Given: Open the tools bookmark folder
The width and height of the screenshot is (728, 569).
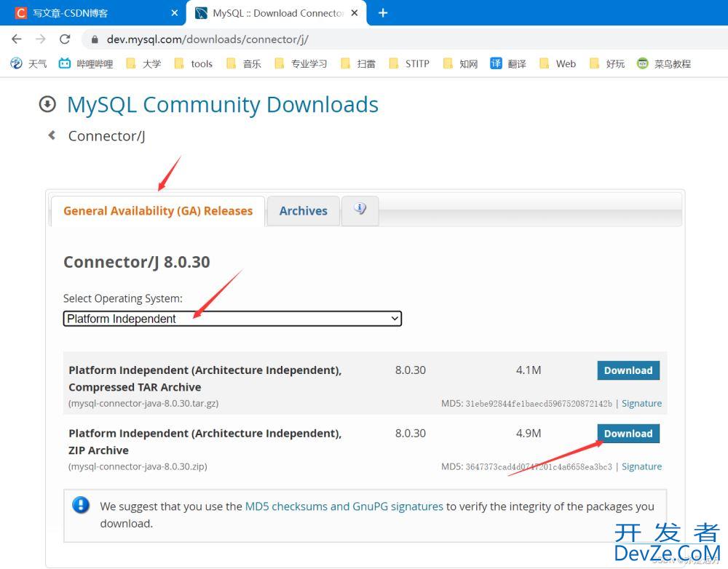Looking at the screenshot, I should 193,63.
